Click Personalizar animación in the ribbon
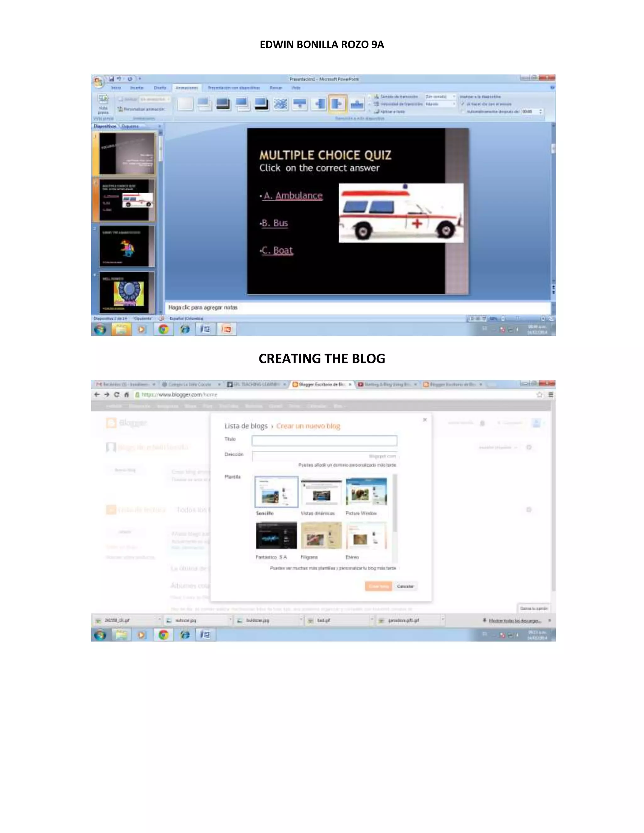 tap(141, 109)
